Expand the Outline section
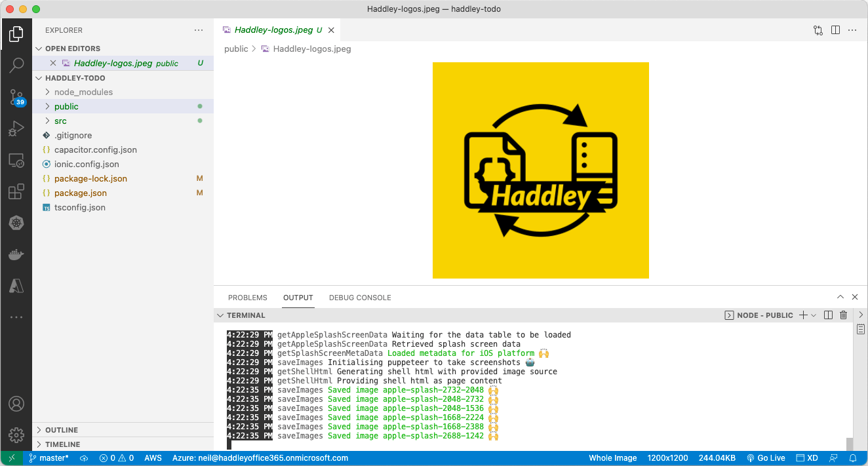The width and height of the screenshot is (868, 466). pos(62,430)
